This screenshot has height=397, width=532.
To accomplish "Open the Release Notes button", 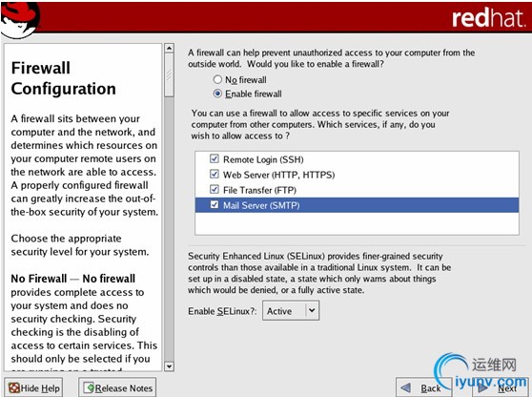I will tap(117, 387).
